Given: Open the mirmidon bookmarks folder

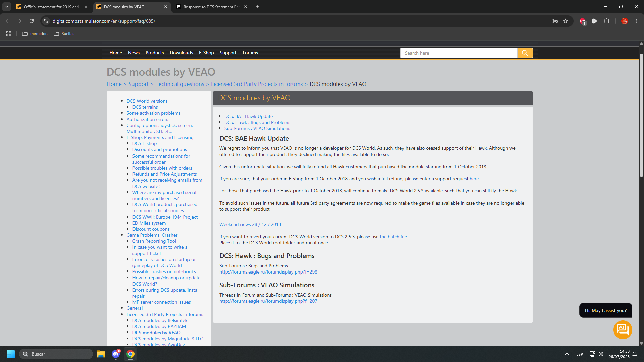Looking at the screenshot, I should tap(35, 34).
